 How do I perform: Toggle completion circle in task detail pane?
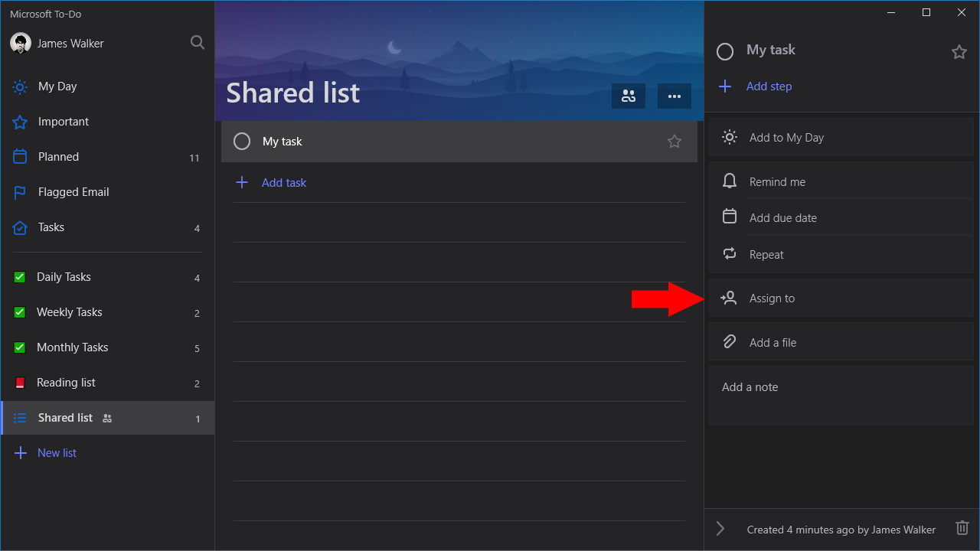click(725, 52)
